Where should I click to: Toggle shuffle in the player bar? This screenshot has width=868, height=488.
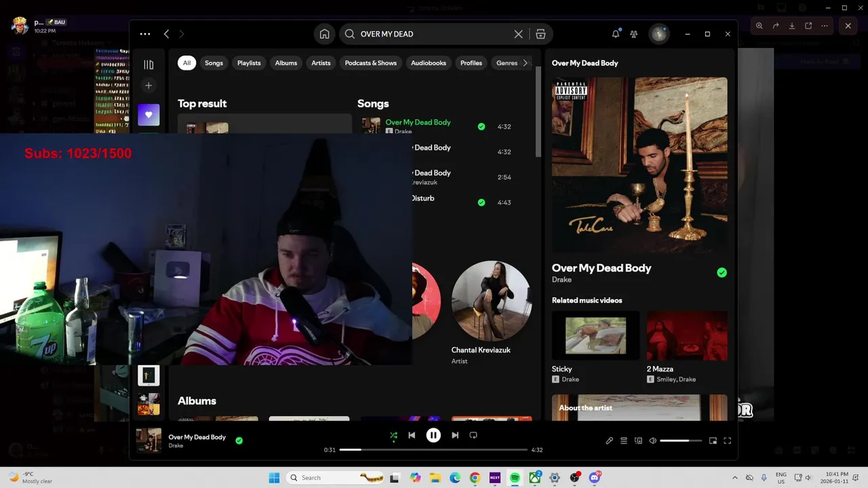[x=393, y=435]
